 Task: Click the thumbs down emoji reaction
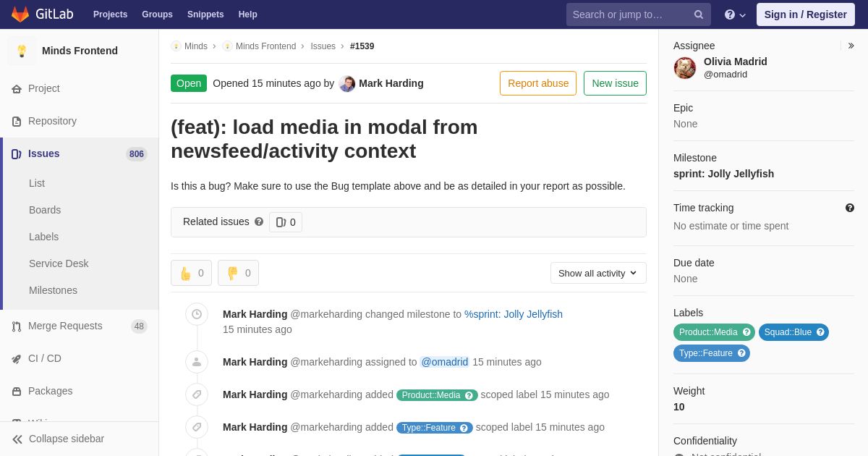tap(238, 273)
